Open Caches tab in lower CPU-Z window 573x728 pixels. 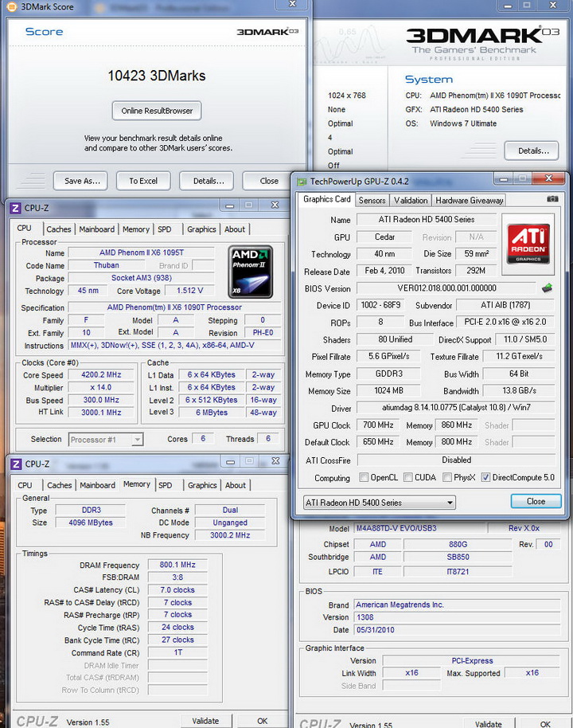pyautogui.click(x=60, y=485)
